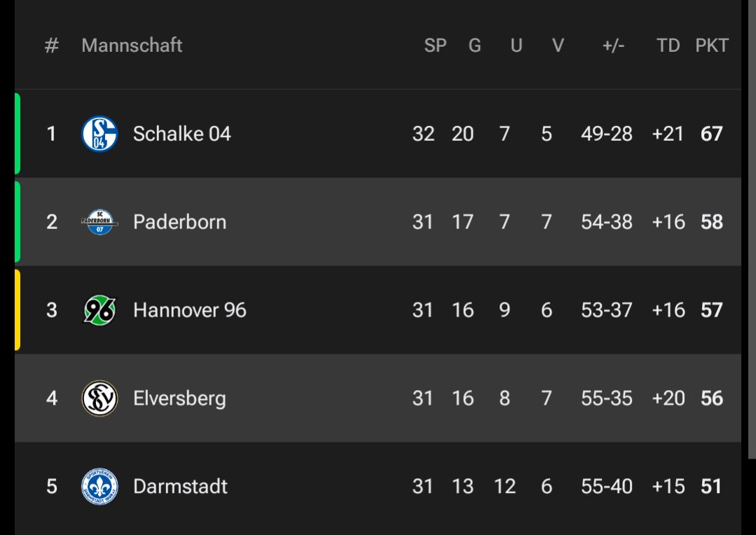This screenshot has width=756, height=535.
Task: Open Paderborn team page
Action: coord(179,222)
